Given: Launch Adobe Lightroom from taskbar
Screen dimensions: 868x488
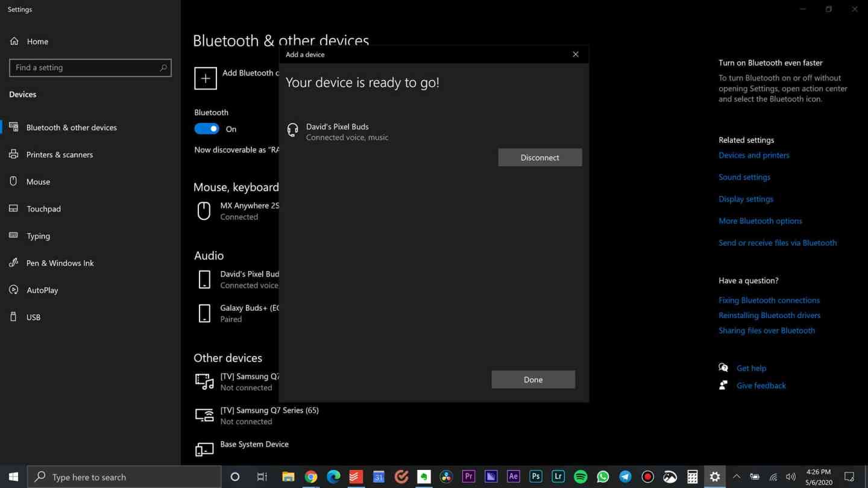Looking at the screenshot, I should [x=558, y=477].
